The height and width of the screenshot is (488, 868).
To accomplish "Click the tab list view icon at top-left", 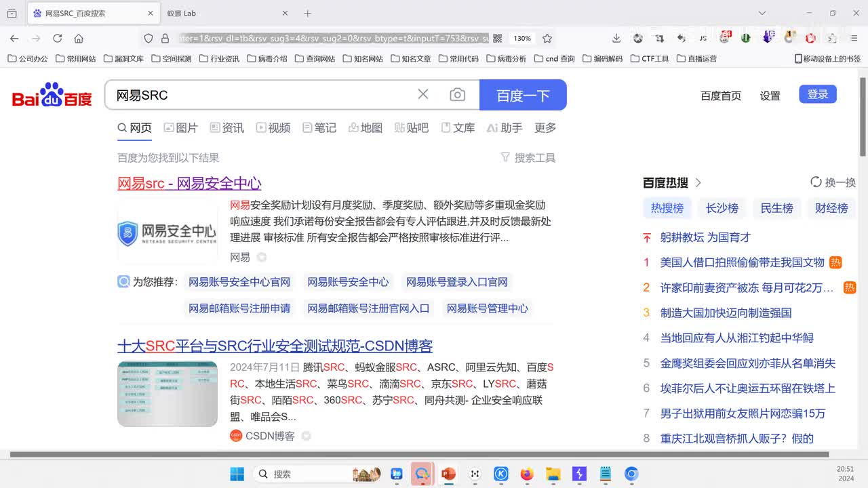I will [x=12, y=14].
